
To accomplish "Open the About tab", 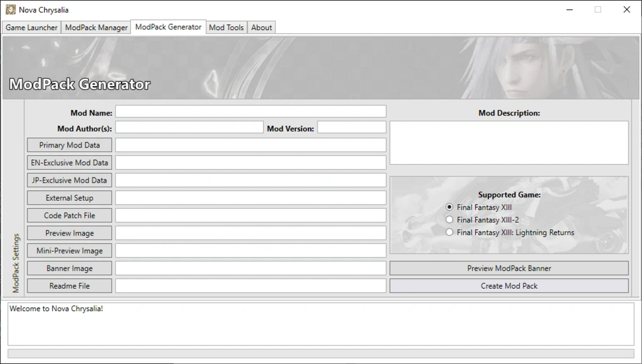I will click(262, 27).
